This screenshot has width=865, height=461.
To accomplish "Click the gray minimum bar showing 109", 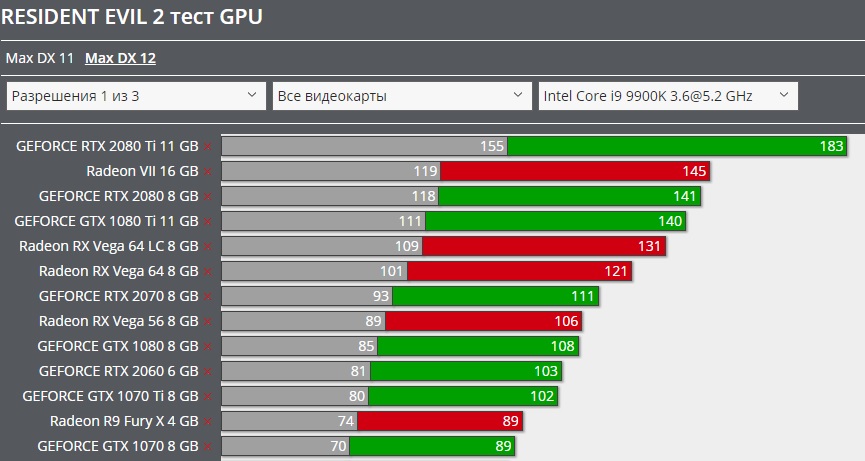I will coord(322,246).
